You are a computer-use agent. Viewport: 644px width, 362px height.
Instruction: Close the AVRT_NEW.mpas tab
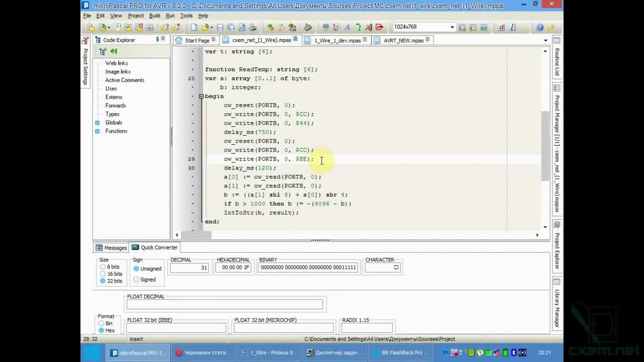(x=428, y=40)
